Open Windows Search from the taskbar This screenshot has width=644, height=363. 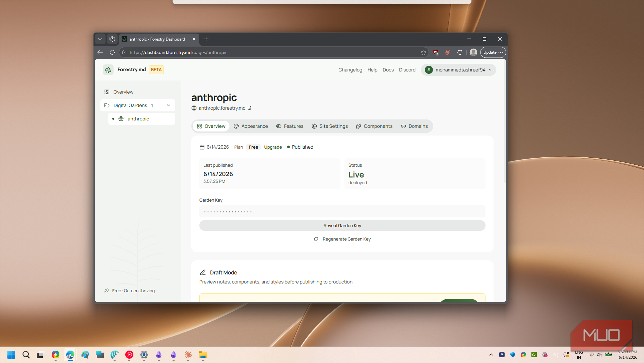click(x=26, y=355)
